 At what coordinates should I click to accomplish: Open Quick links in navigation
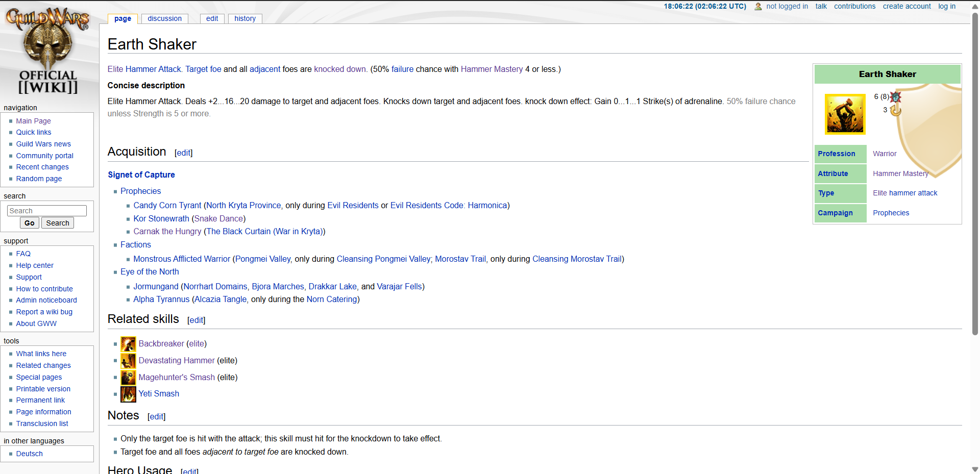(x=34, y=132)
